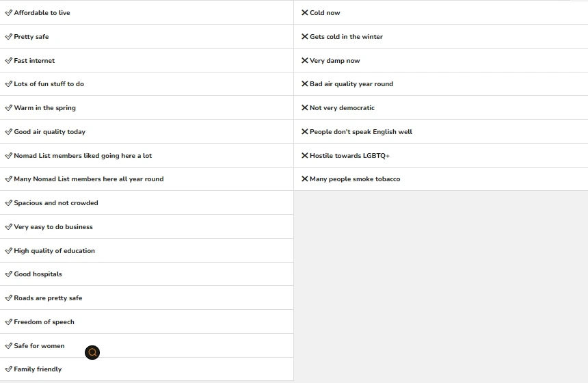
Task: Click the X icon beside Cold now
Action: 305,13
